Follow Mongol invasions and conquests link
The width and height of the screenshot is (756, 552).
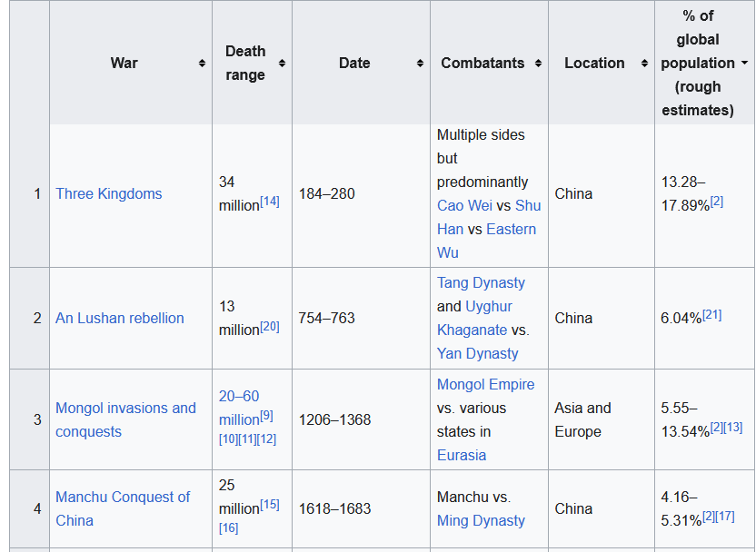click(x=125, y=409)
